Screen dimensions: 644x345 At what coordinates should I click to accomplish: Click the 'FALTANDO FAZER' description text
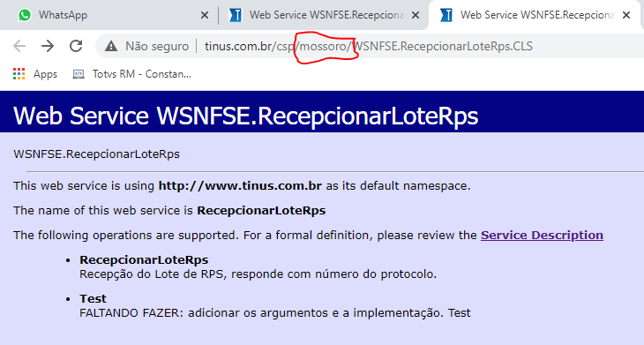pyautogui.click(x=274, y=313)
